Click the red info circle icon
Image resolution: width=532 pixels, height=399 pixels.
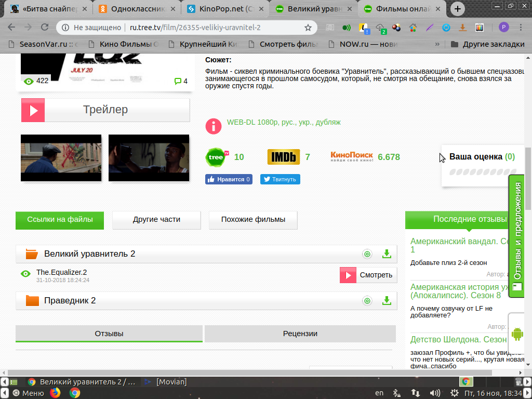[214, 126]
